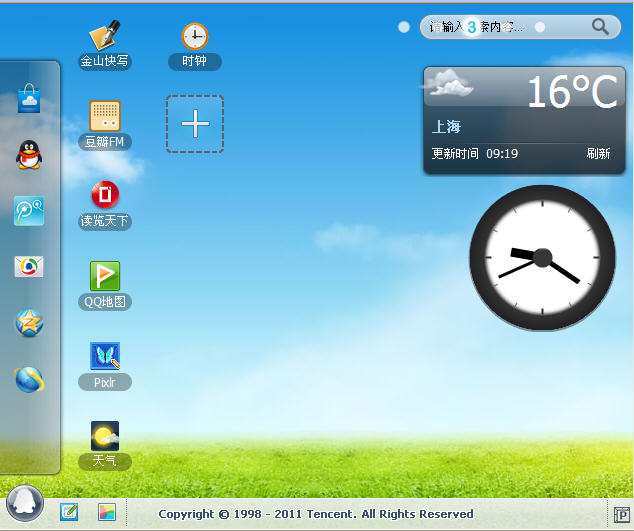Open the Qzone star icon in sidebar
This screenshot has width=634, height=531.
pos(29,323)
